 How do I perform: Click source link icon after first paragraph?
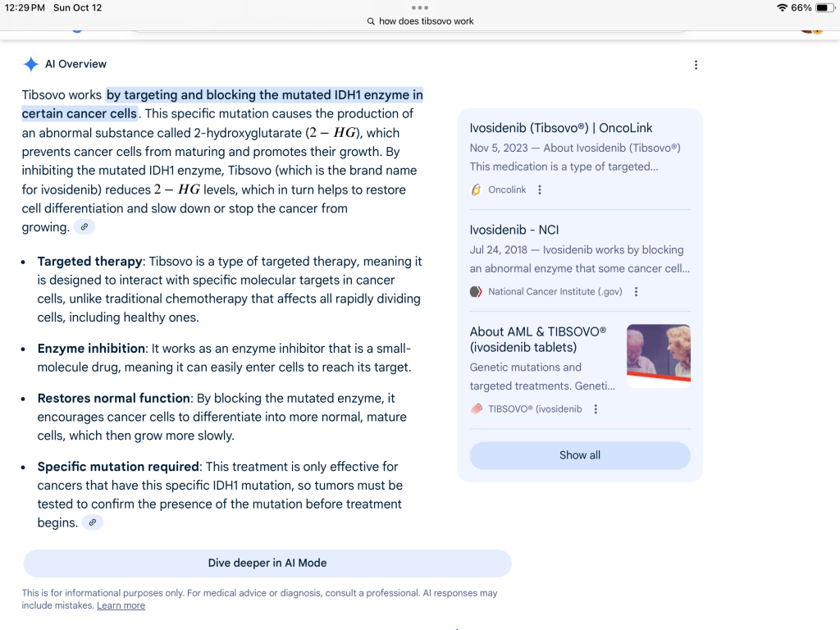point(84,227)
